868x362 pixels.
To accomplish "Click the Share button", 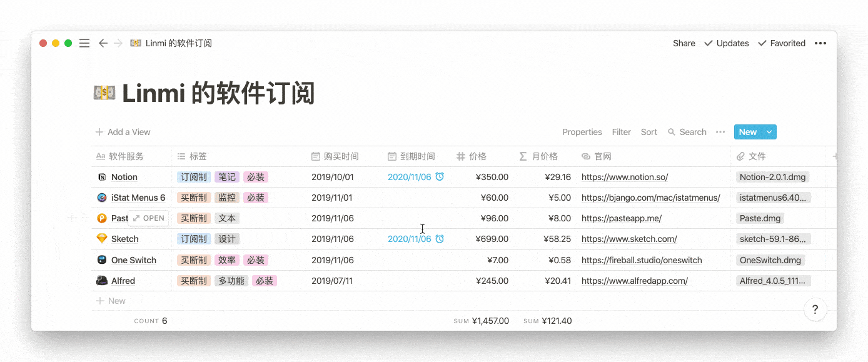I will pyautogui.click(x=684, y=43).
